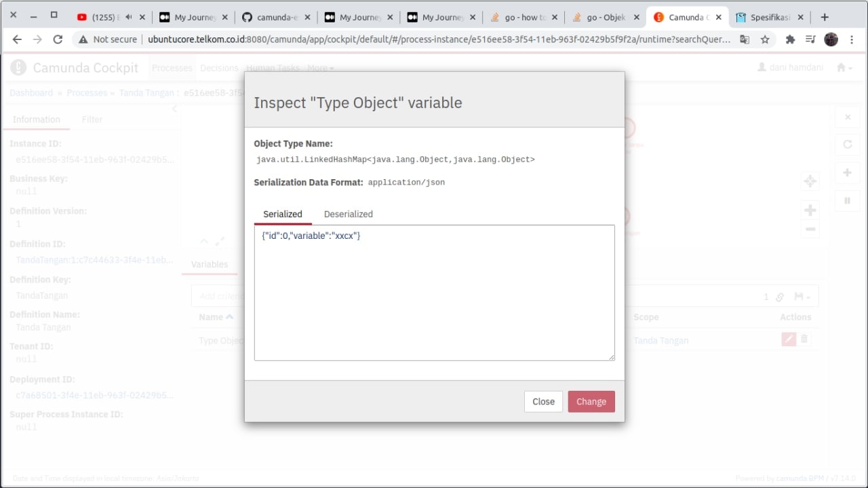The width and height of the screenshot is (868, 488).
Task: Click the Chrome profile avatar
Action: pos(831,39)
